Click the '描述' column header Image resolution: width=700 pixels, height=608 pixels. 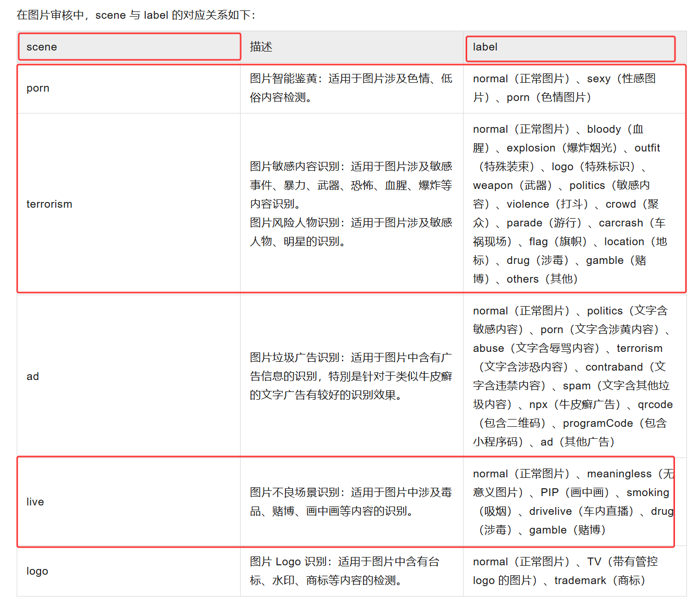(x=352, y=47)
